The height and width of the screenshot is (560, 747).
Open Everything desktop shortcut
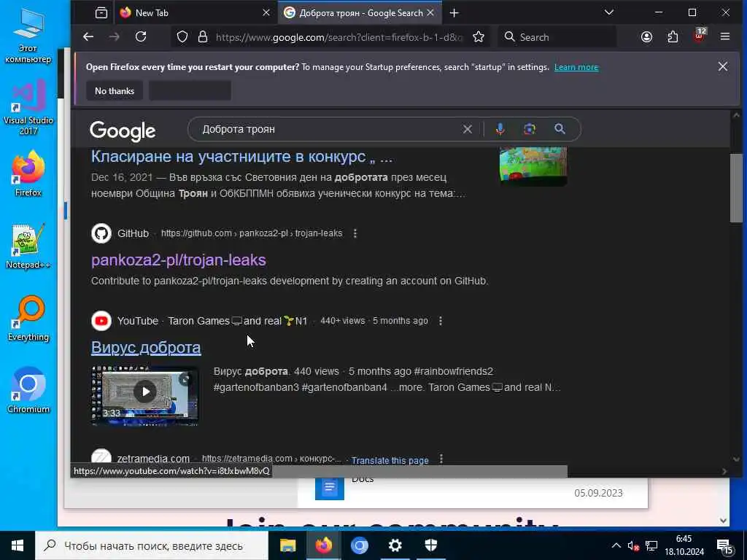[28, 319]
